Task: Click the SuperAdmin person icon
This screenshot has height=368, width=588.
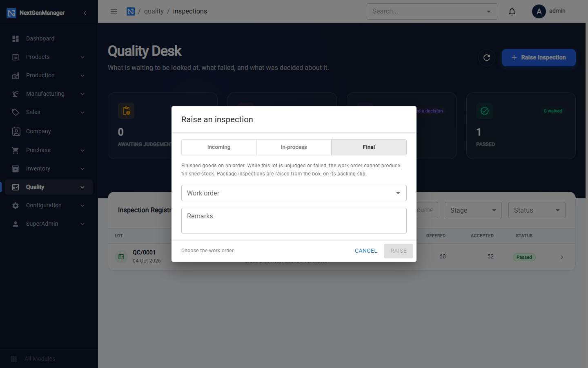Action: [16, 224]
